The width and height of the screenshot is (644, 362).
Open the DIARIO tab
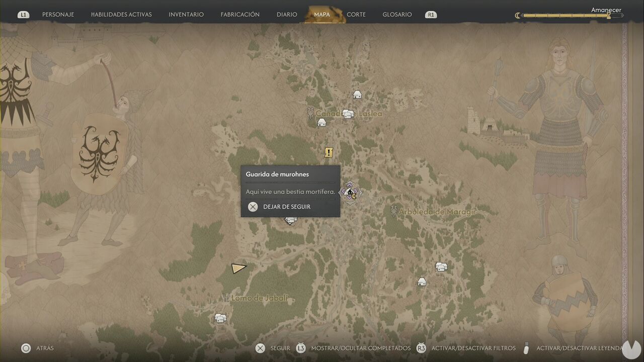(287, 15)
